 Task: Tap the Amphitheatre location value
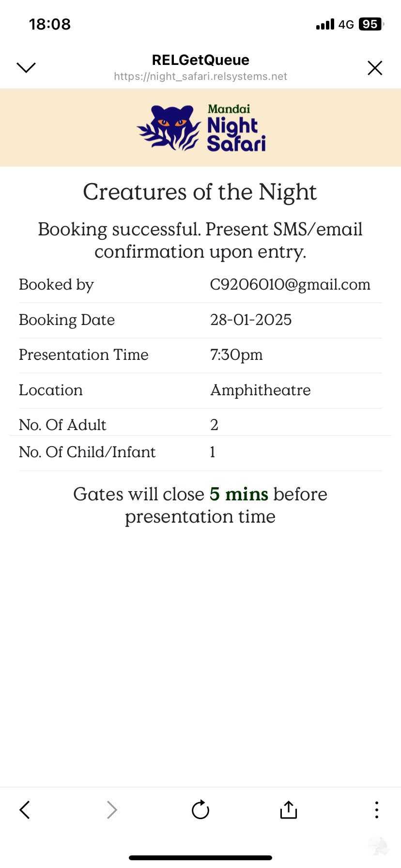point(261,390)
